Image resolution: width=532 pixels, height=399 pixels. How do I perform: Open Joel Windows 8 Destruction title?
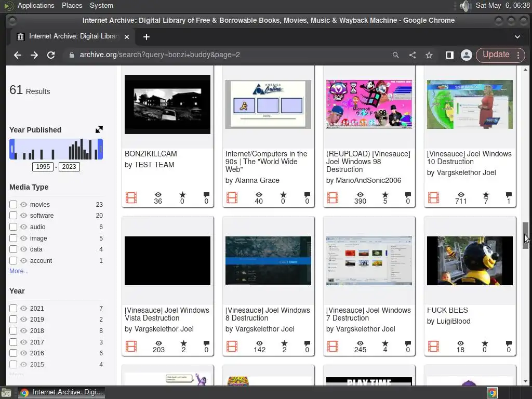[268, 314]
